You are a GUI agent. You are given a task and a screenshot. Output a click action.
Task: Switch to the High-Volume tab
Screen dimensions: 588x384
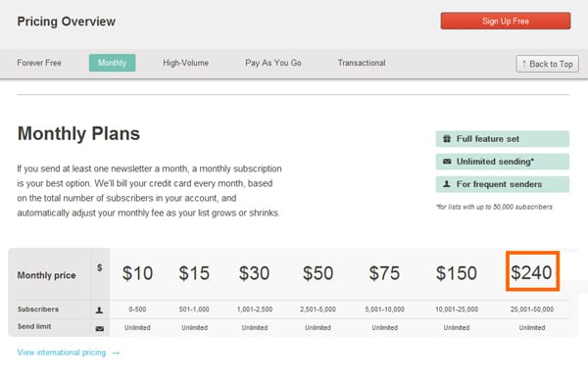tap(185, 63)
